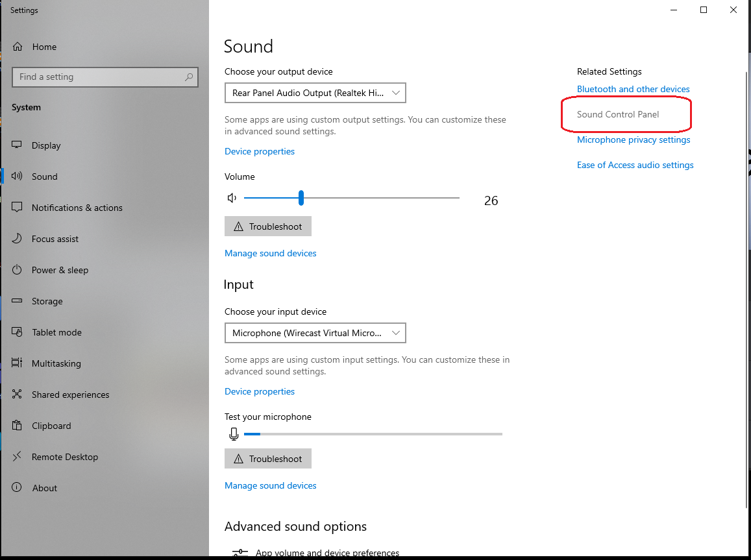Open input Device properties link
Viewport: 751px width, 560px height.
pos(260,391)
